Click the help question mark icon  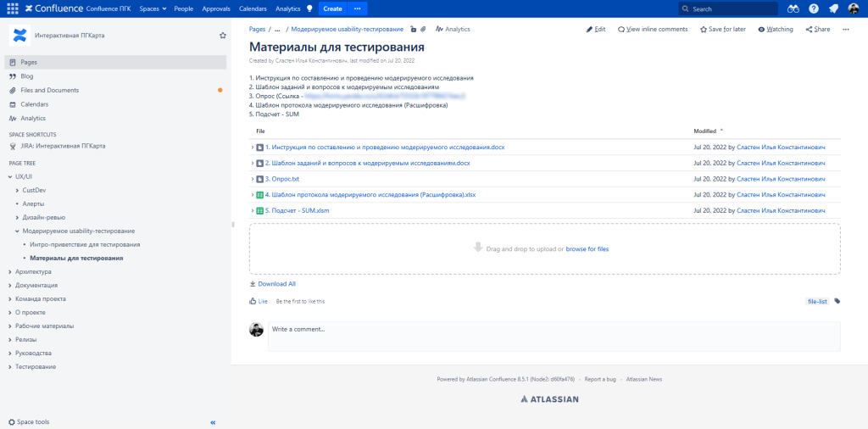point(814,8)
